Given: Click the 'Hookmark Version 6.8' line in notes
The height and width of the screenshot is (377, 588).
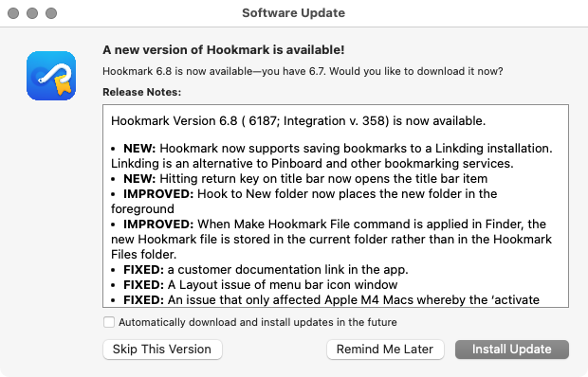Looking at the screenshot, I should (x=298, y=121).
